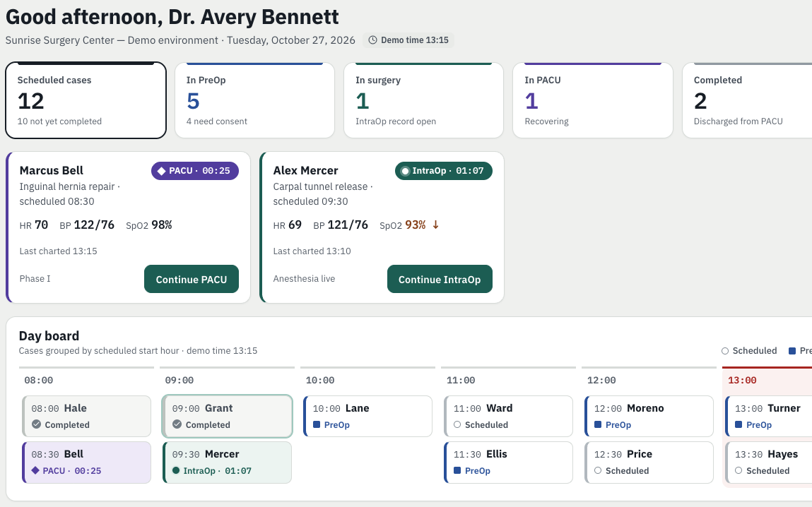Click the PreOp square icon on the Moreno case

click(598, 425)
